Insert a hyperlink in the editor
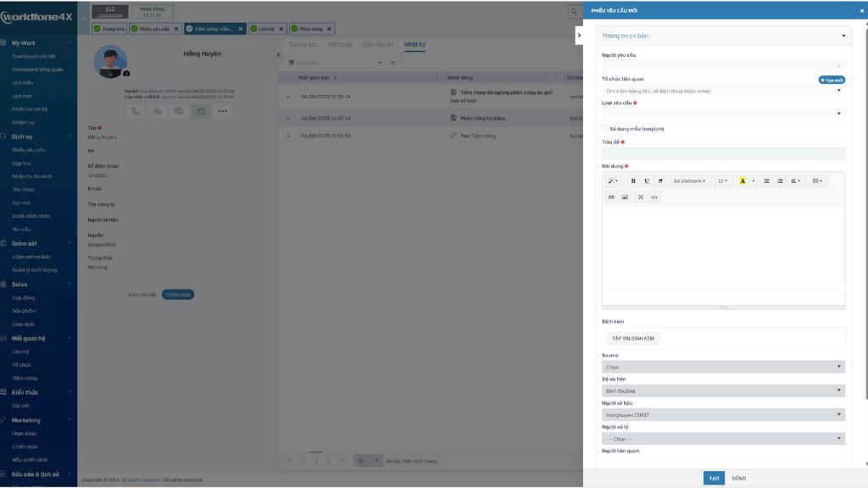This screenshot has height=488, width=868. 611,197
